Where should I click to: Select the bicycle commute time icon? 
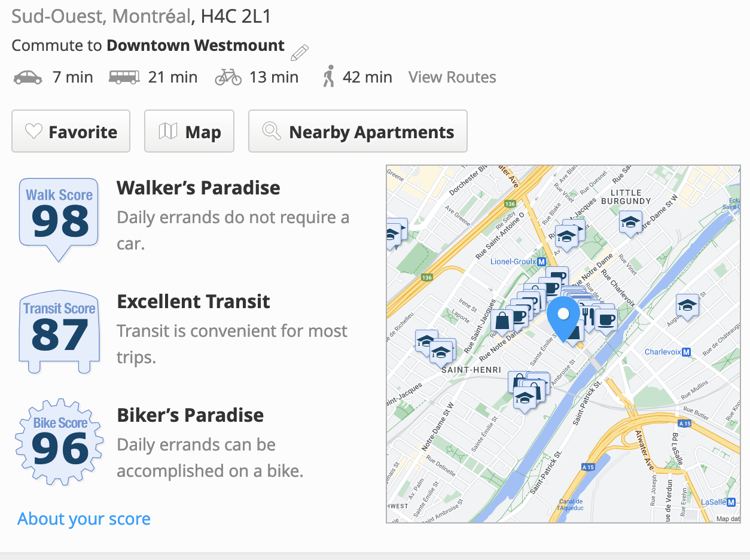(228, 77)
